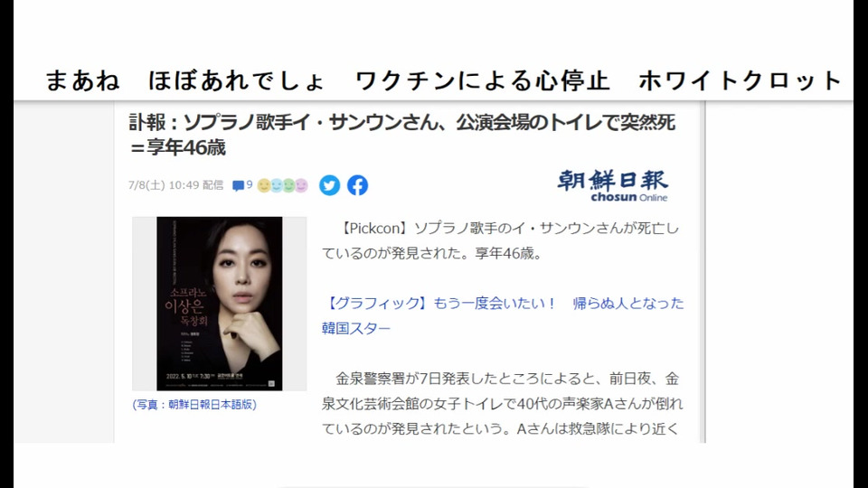
Task: Open the soprano concert poster thumbnail
Action: point(219,304)
